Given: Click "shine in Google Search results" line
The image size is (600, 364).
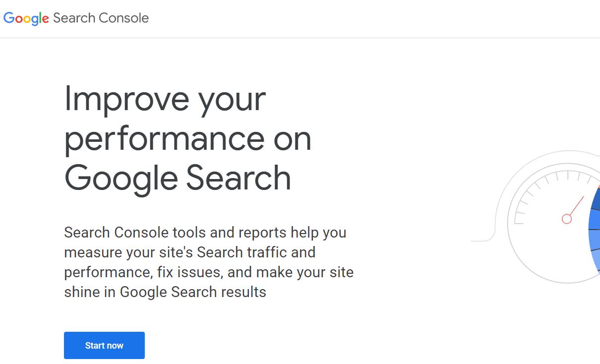Looking at the screenshot, I should [x=165, y=292].
